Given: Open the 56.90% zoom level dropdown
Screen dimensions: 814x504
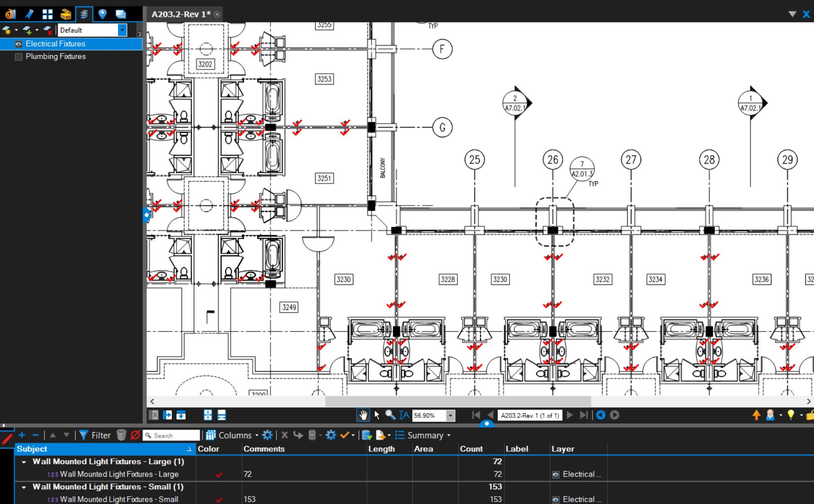Looking at the screenshot, I should (450, 416).
